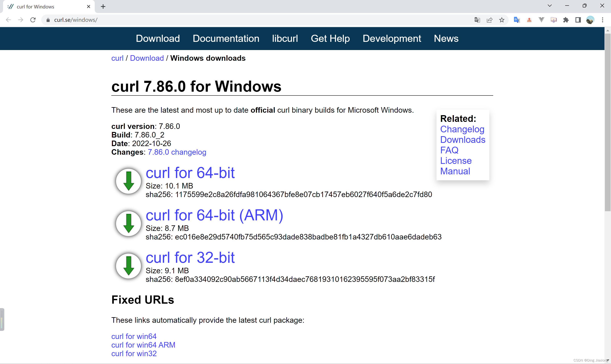
Task: Click the curl for win64 ARM fixed URL
Action: coord(143,345)
